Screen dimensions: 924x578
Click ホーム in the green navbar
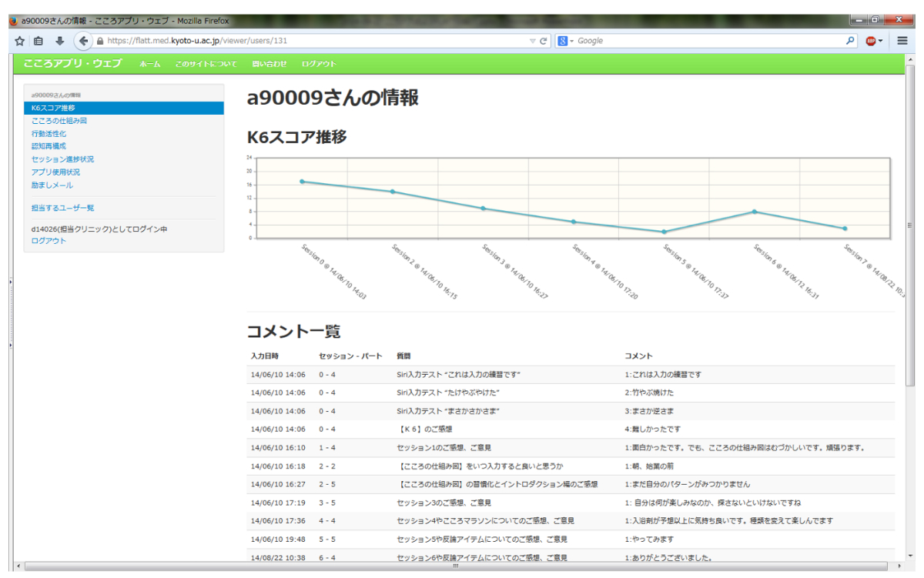[149, 64]
